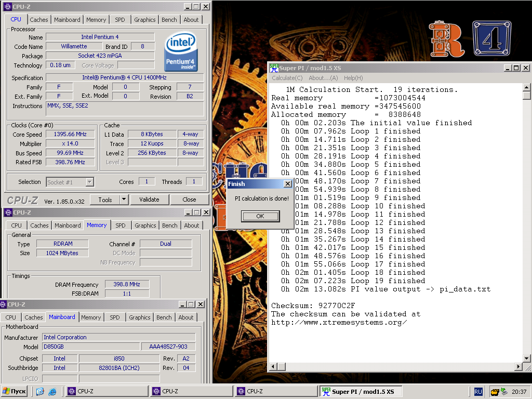The image size is (532, 399).
Task: Open the About...(A) menu in Super PI
Action: tap(323, 78)
